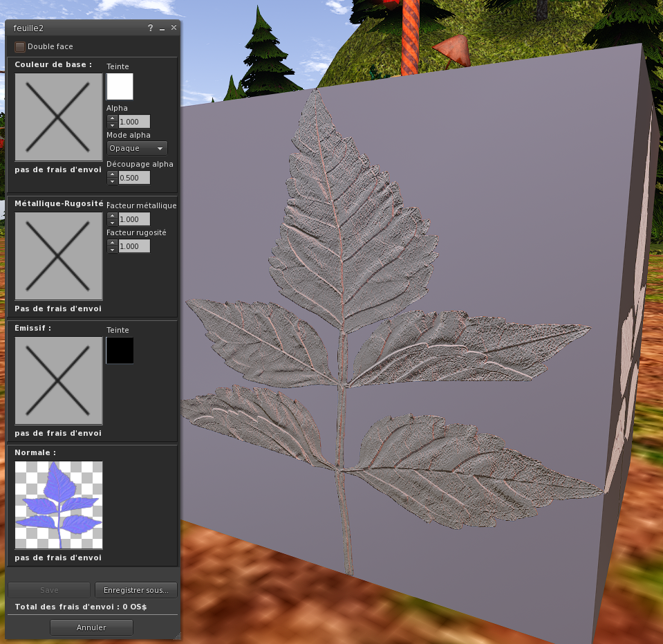This screenshot has height=644, width=663.
Task: Click the Enregistrer sous... button
Action: [x=136, y=590]
